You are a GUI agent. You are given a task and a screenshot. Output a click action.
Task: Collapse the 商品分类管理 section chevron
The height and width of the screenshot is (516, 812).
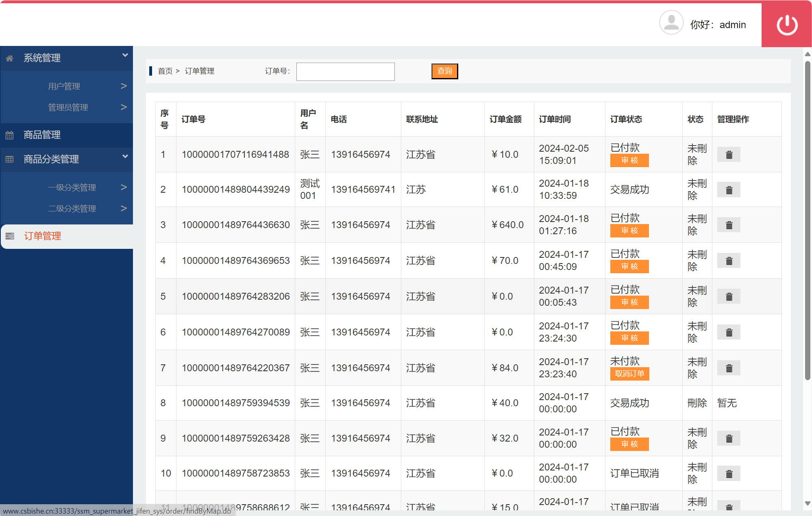(125, 156)
